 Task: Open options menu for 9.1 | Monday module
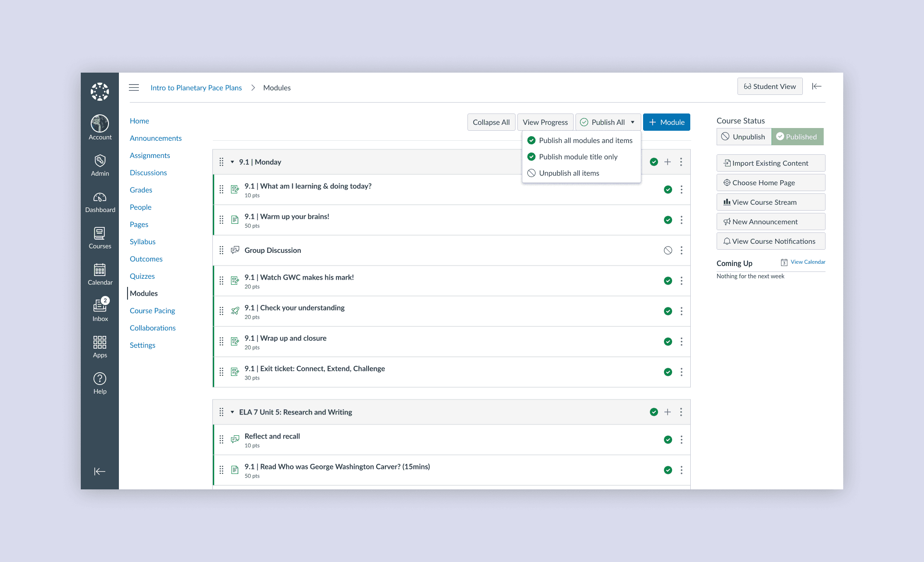pyautogui.click(x=681, y=162)
